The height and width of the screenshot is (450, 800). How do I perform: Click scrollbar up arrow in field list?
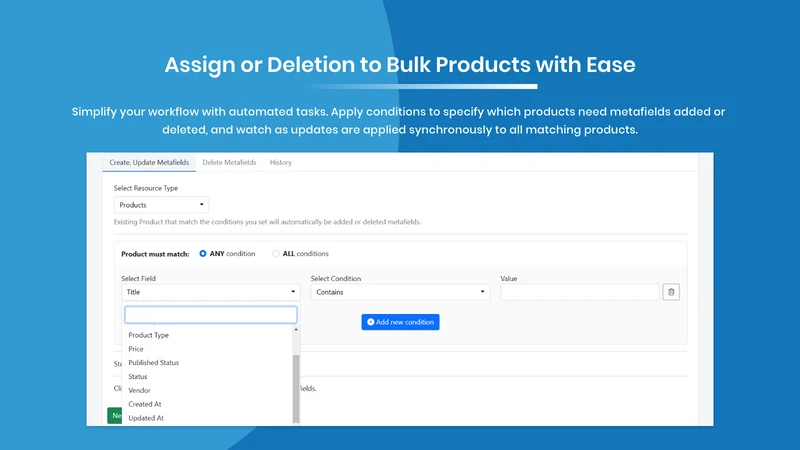click(296, 330)
